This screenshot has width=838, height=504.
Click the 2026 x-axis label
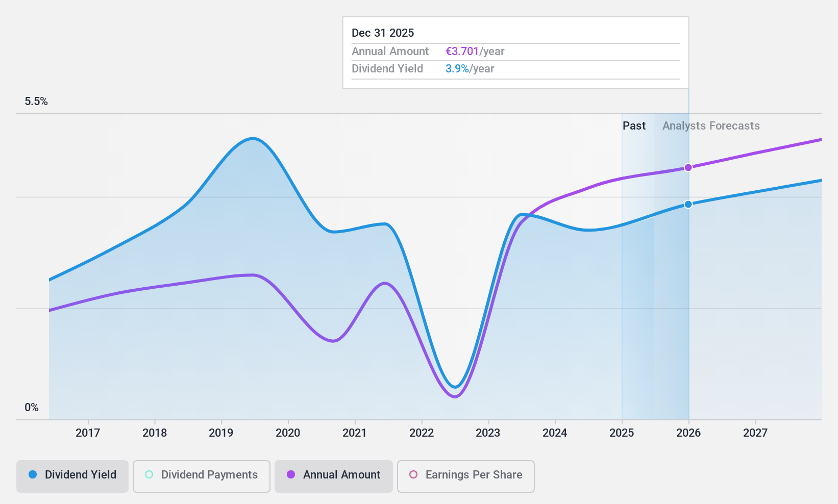pos(688,433)
